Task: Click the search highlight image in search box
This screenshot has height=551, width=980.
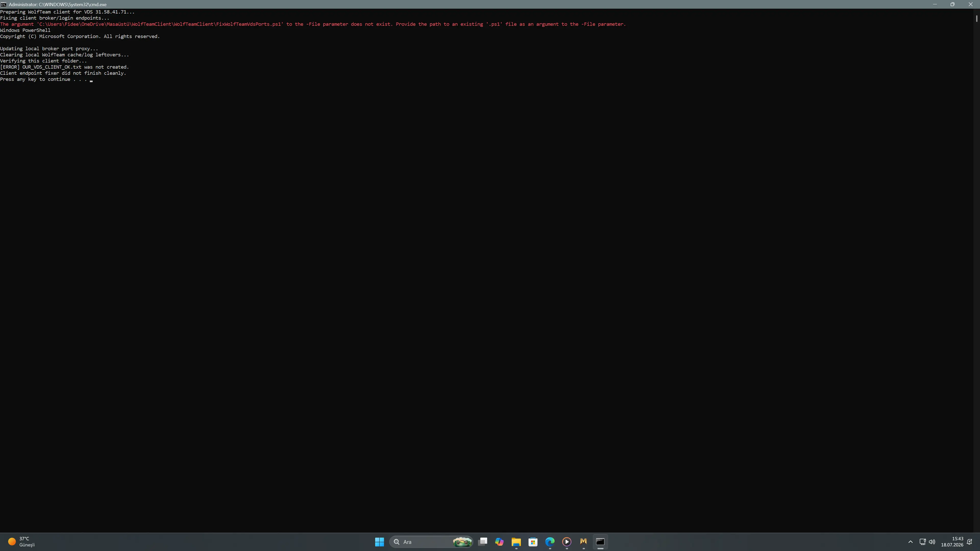Action: 462,542
